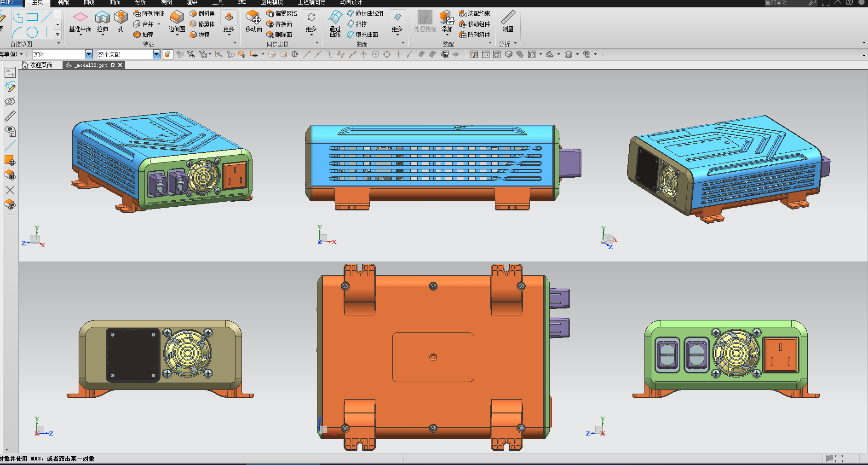Expand the More (更多) dropdown in 特征 group
This screenshot has height=465, width=868.
[x=229, y=29]
